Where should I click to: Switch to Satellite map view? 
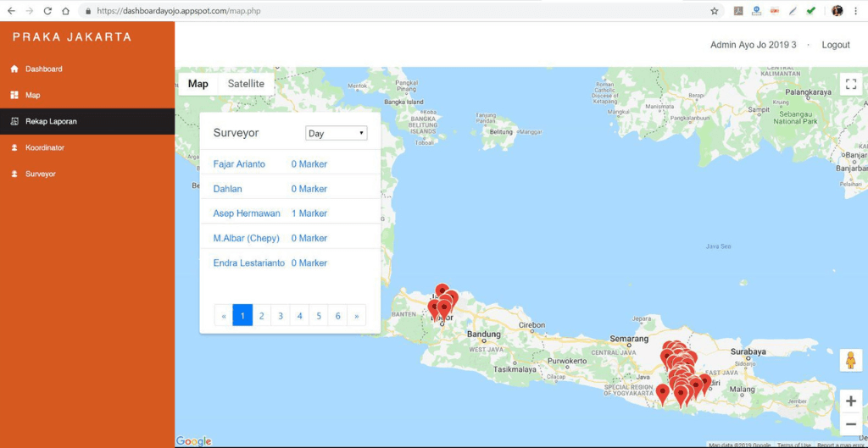pyautogui.click(x=246, y=84)
